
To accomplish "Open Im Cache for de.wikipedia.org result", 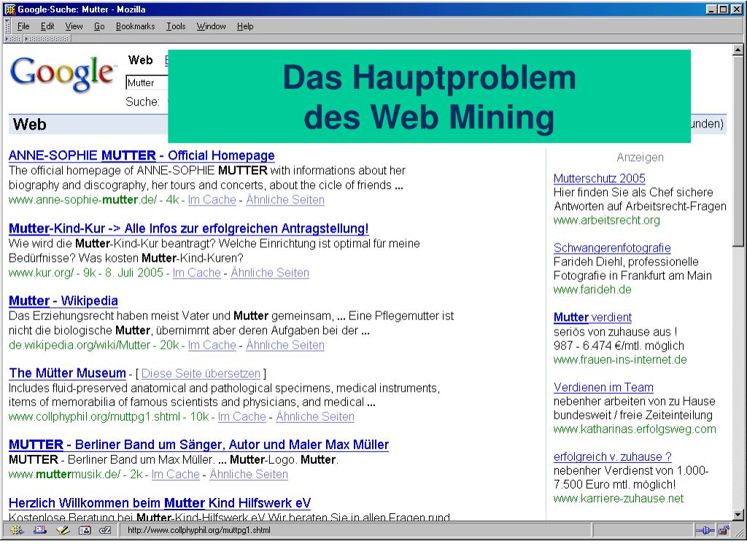I will coord(212,345).
